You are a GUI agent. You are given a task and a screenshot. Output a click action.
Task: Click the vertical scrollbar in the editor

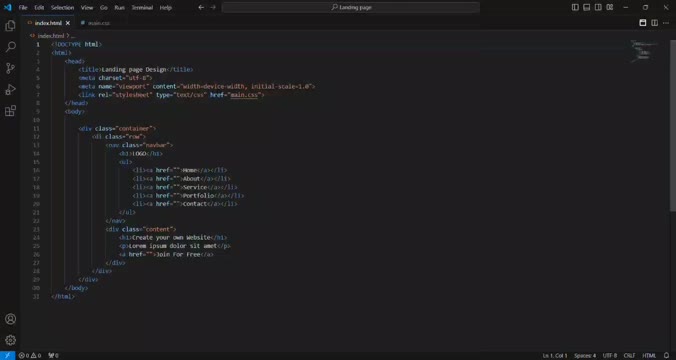point(673,125)
